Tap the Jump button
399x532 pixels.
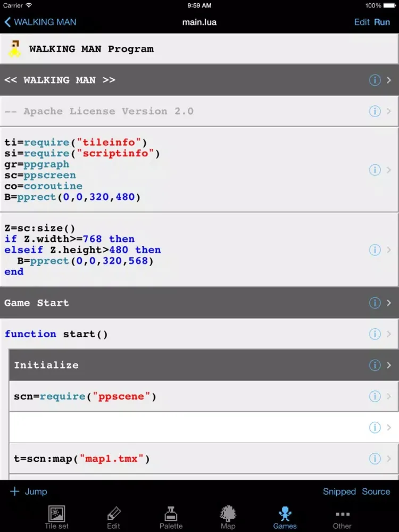pos(29,491)
